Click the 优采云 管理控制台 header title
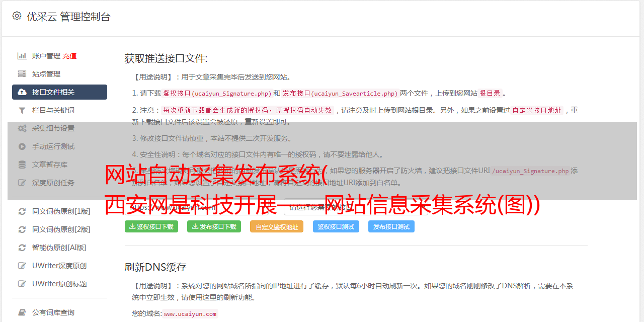 coord(68,17)
